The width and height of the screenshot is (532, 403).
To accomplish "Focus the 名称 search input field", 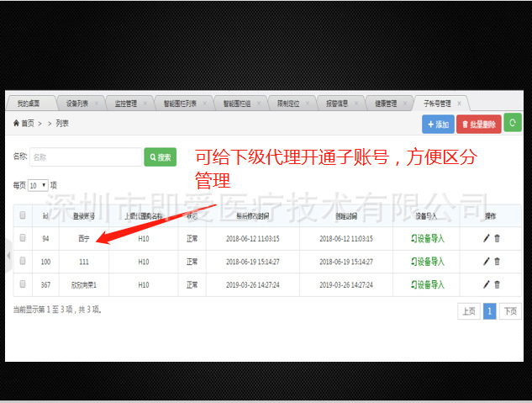I will pyautogui.click(x=86, y=156).
